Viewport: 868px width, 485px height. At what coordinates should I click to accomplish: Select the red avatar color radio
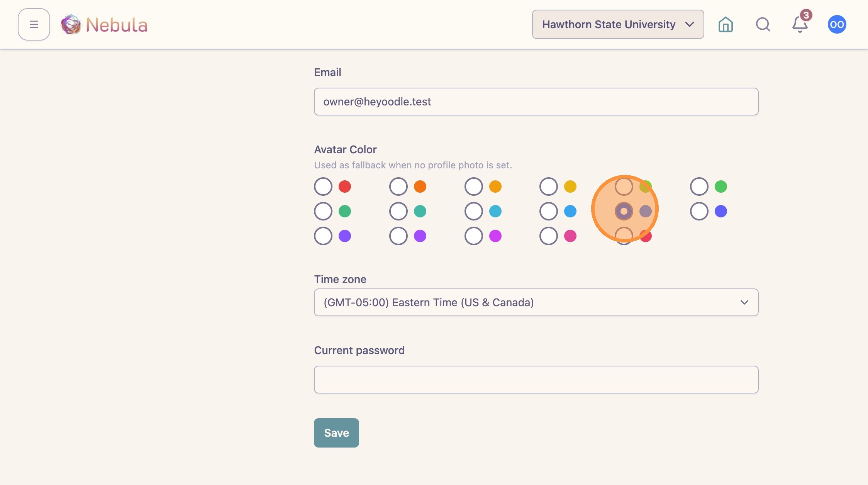(323, 187)
